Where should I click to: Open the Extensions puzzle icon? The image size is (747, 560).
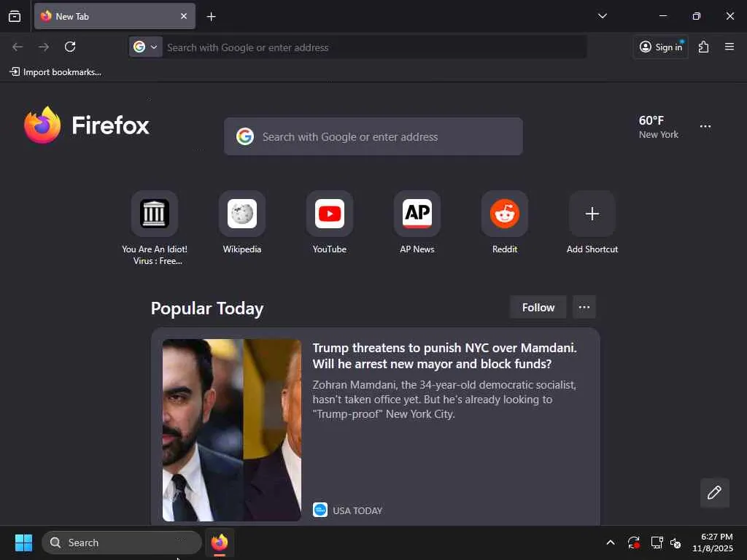point(703,47)
